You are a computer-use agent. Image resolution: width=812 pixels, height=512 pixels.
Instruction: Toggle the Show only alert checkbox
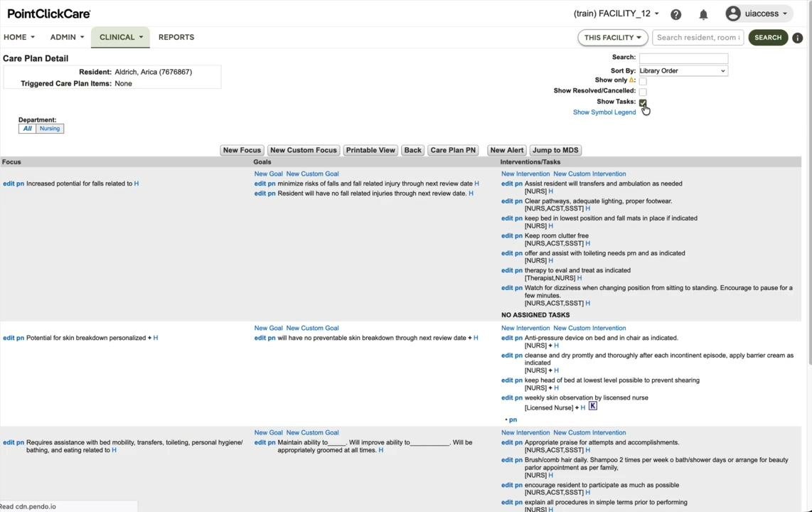(x=643, y=81)
